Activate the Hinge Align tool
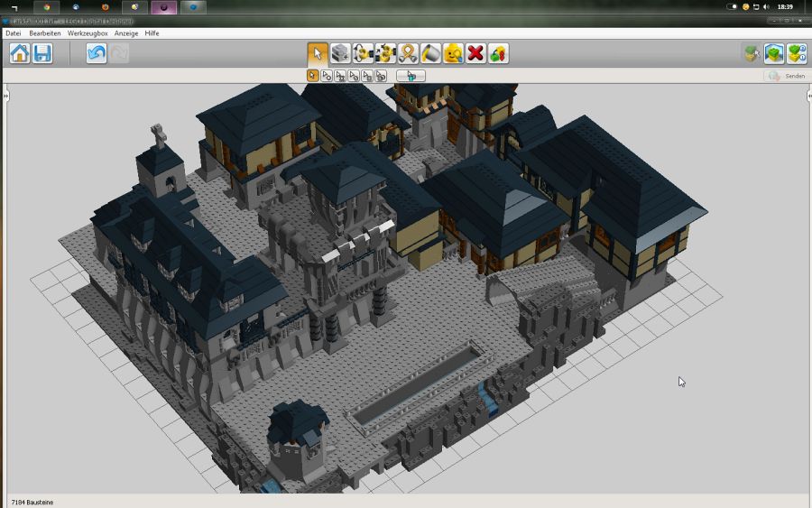Image resolution: width=812 pixels, height=508 pixels. 385,53
